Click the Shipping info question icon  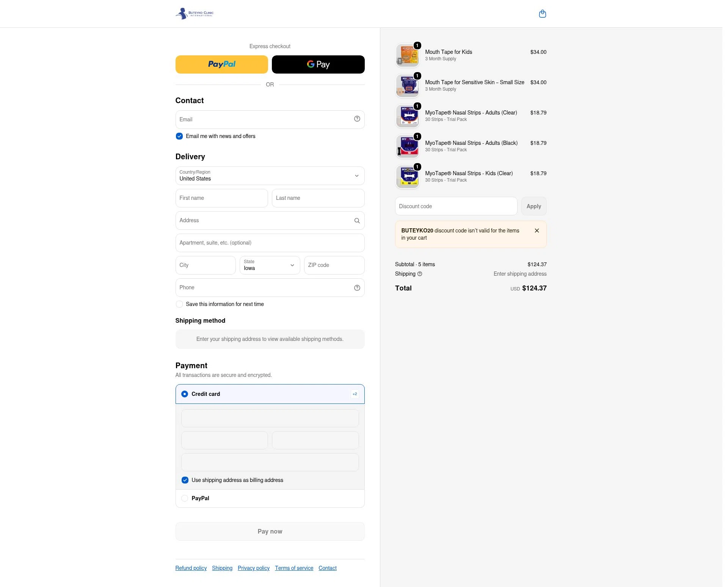(419, 274)
